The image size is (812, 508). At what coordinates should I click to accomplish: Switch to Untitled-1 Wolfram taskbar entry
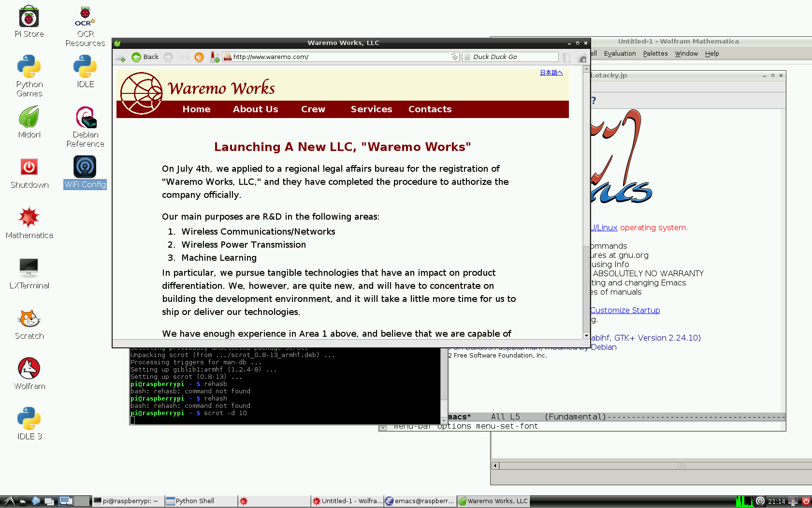coord(347,501)
